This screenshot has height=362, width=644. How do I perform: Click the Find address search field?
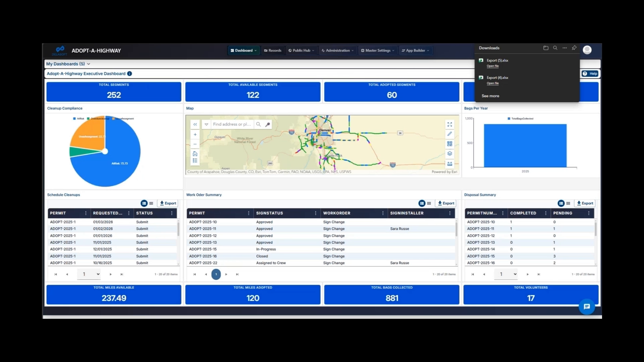[232, 124]
